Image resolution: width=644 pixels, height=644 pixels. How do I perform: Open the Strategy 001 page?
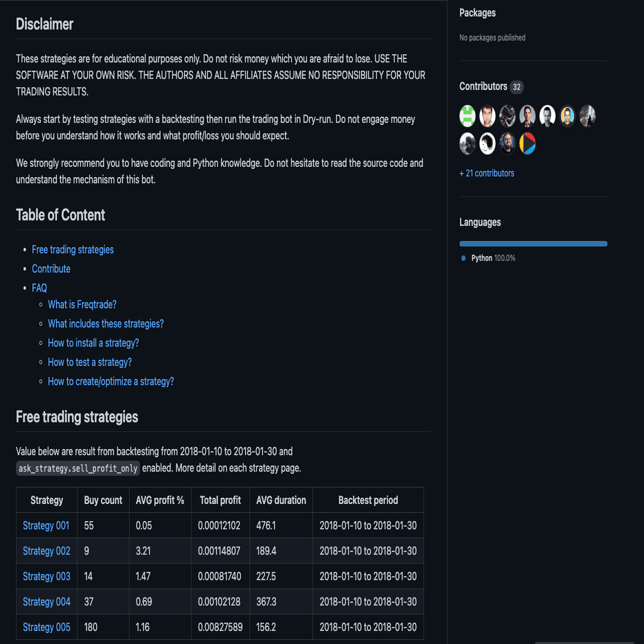46,525
